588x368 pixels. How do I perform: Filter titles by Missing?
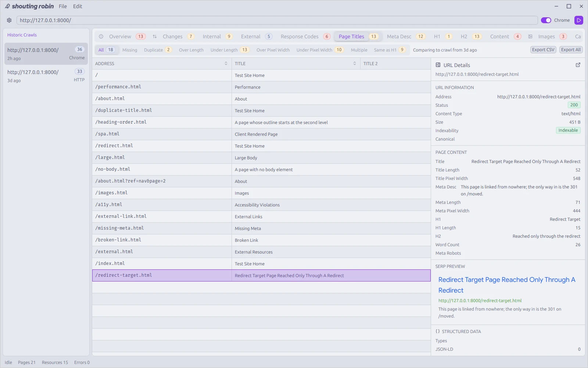click(130, 50)
